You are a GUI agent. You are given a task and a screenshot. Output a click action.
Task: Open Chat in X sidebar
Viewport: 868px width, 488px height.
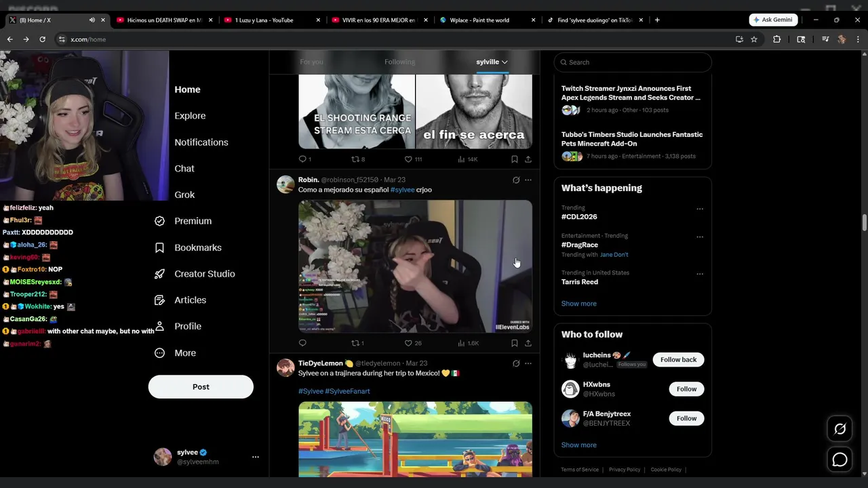tap(184, 169)
